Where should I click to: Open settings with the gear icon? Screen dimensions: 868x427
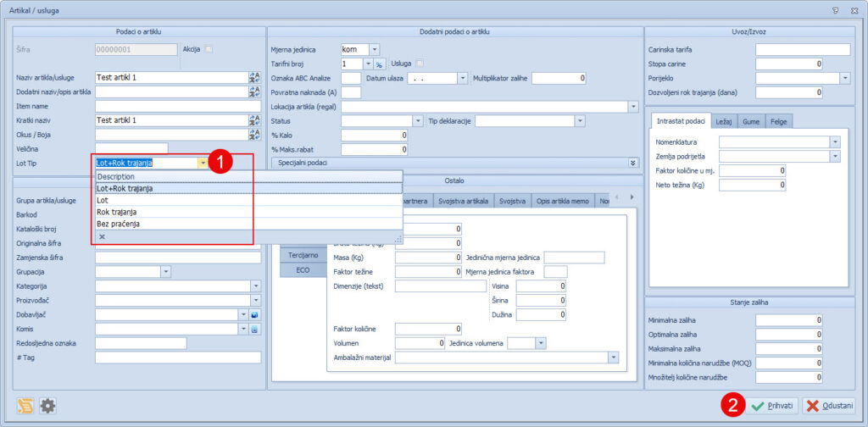pos(48,406)
